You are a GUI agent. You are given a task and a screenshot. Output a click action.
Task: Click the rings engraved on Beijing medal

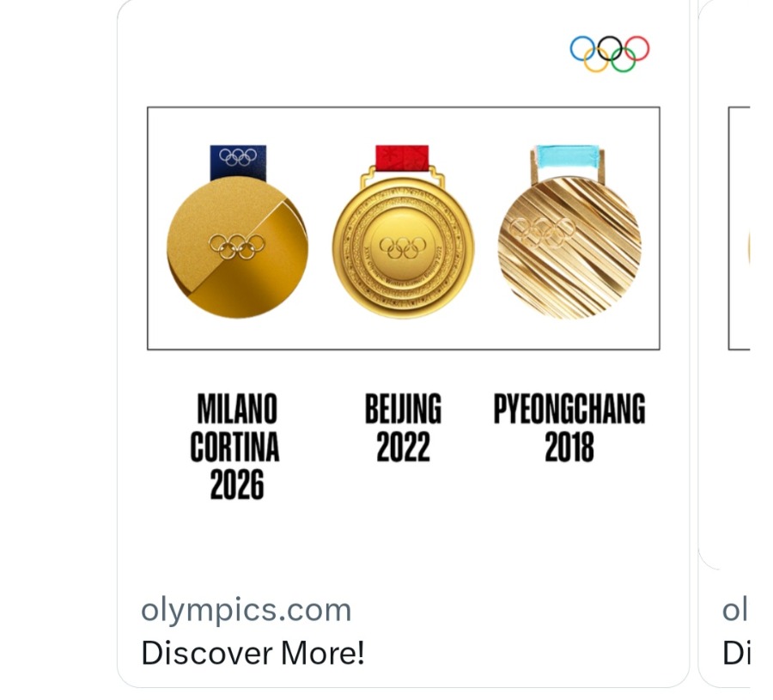pos(403,247)
